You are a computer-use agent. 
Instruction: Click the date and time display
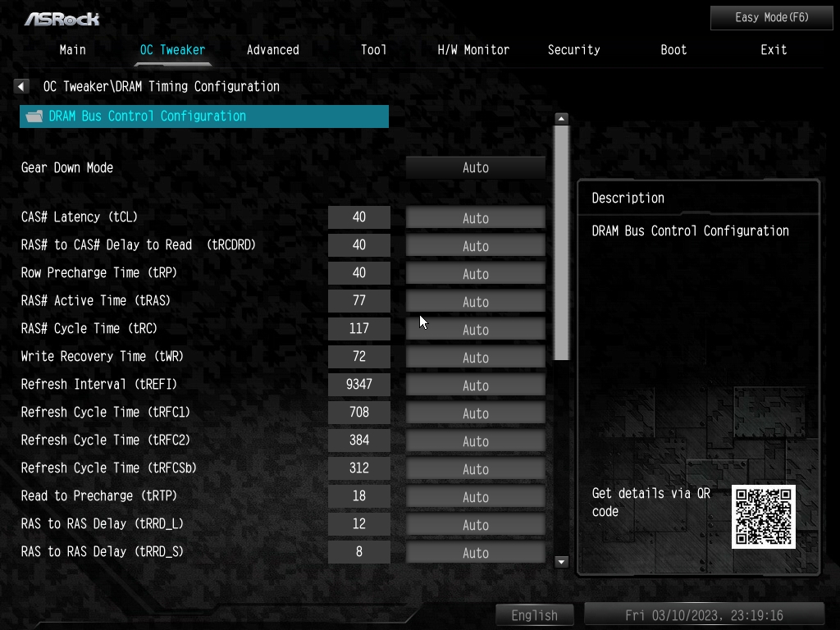[x=704, y=615]
